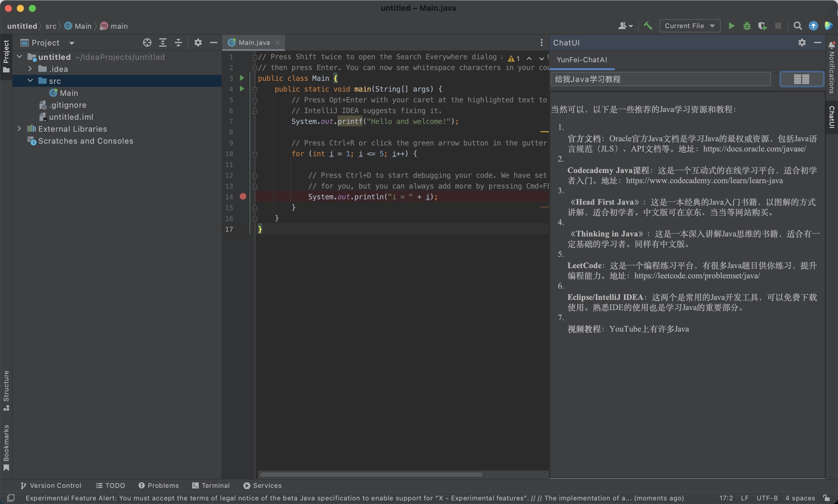838x504 pixels.
Task: Fold the code block at line 10 for loop
Action: [255, 154]
